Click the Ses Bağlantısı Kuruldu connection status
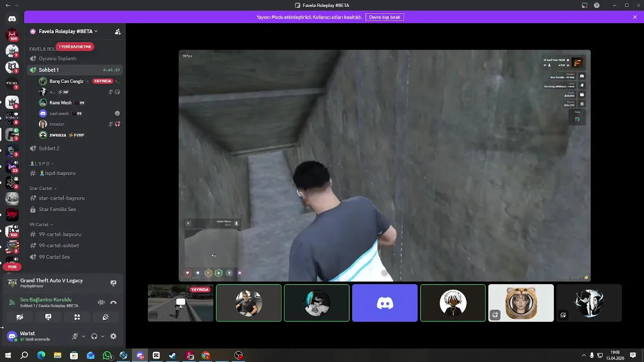This screenshot has height=362, width=644. (46, 300)
